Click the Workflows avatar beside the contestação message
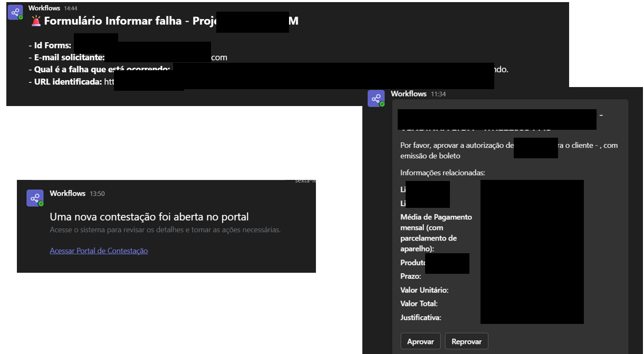 point(33,198)
